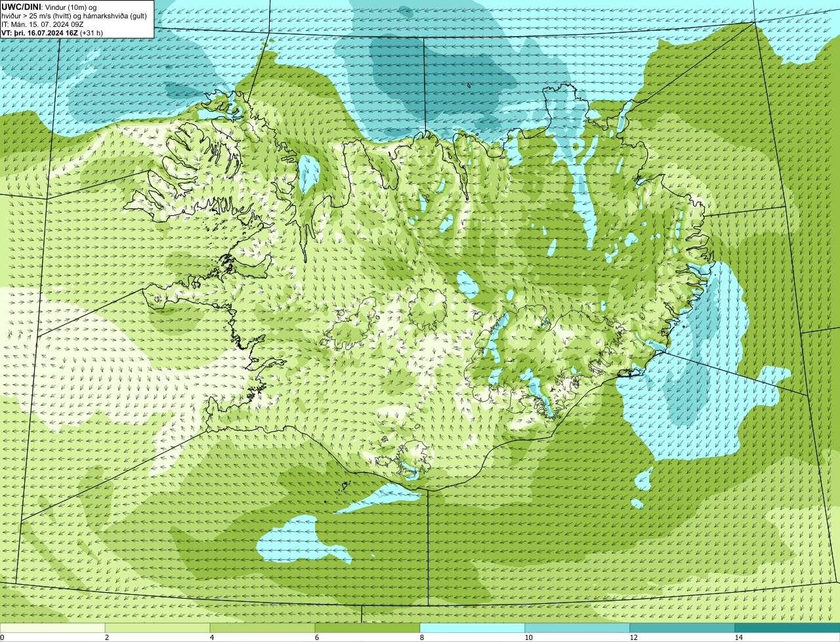
Task: Click the 10–12 m/s teal legend segment
Action: [x=577, y=628]
